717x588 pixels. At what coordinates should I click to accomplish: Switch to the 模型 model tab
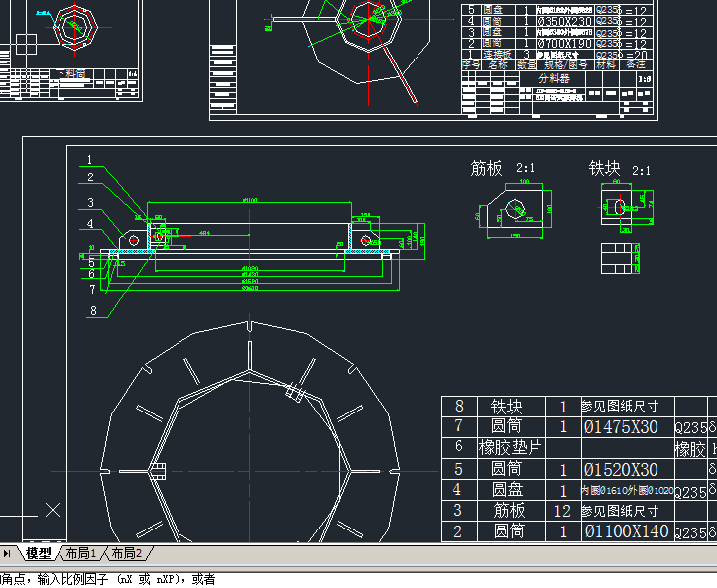(x=39, y=553)
